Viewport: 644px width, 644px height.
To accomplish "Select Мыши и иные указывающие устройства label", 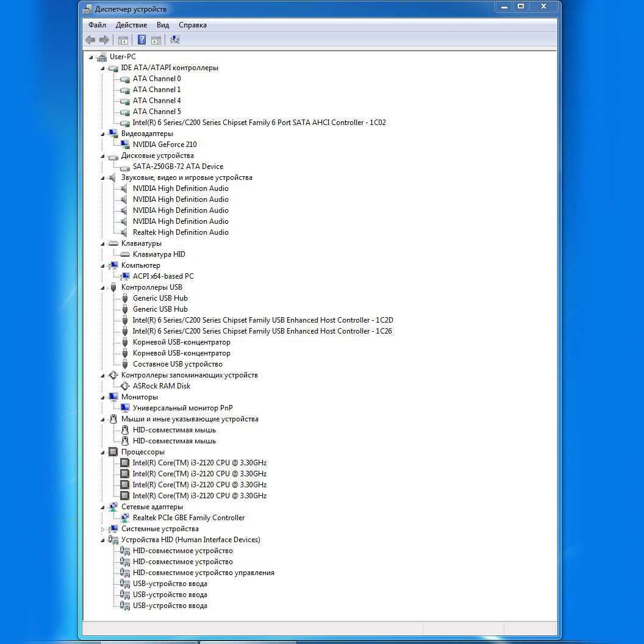I will [190, 419].
